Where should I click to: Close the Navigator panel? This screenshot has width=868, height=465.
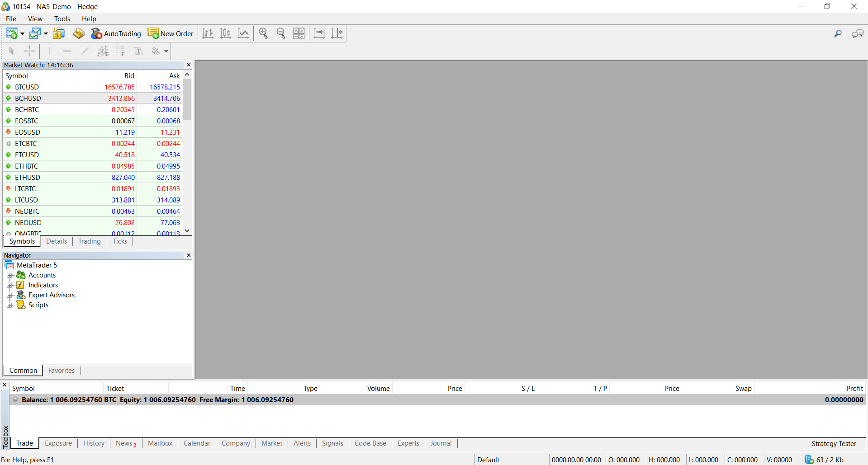point(189,255)
